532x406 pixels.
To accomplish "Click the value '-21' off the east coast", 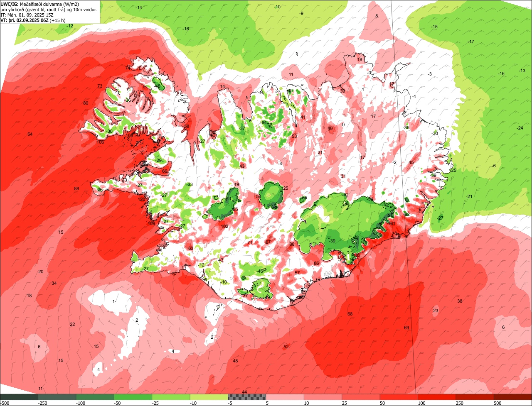I will (x=469, y=196).
